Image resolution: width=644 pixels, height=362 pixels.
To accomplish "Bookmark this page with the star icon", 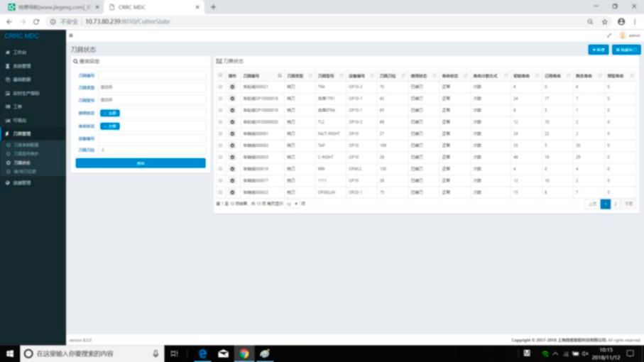I will point(605,22).
